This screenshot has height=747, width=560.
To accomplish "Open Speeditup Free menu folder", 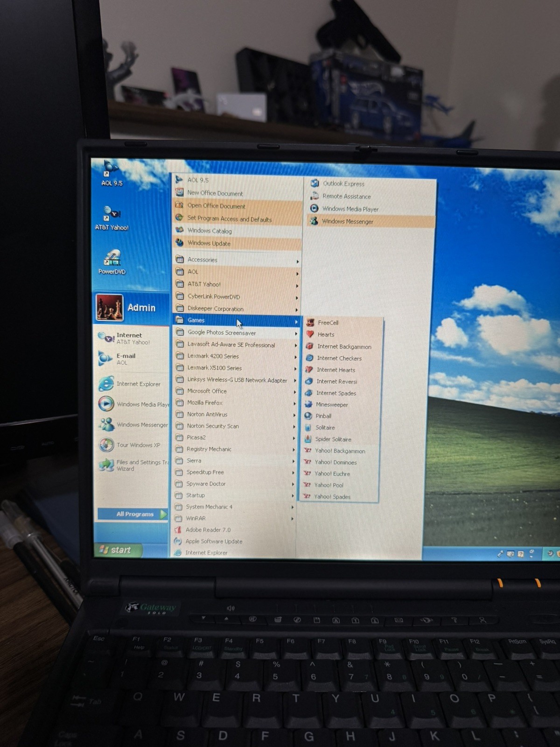I will (235, 472).
